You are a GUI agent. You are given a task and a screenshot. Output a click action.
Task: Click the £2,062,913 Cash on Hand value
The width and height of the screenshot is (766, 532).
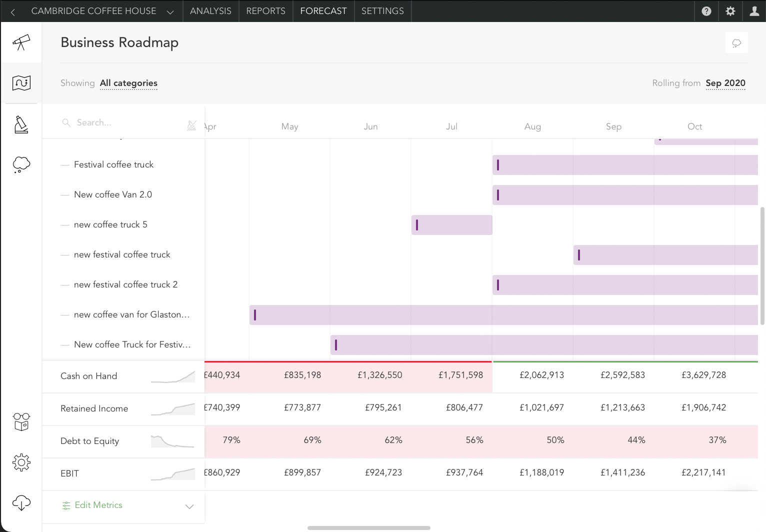point(541,375)
